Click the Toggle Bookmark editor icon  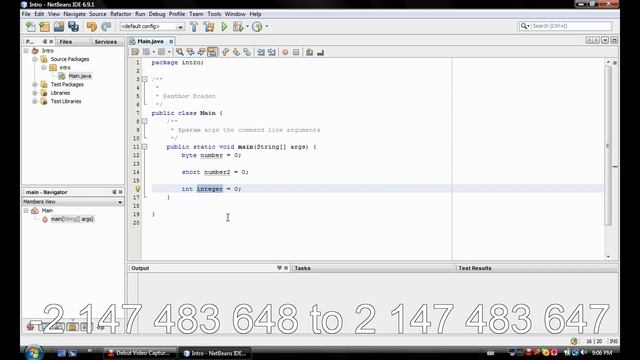(x=247, y=52)
